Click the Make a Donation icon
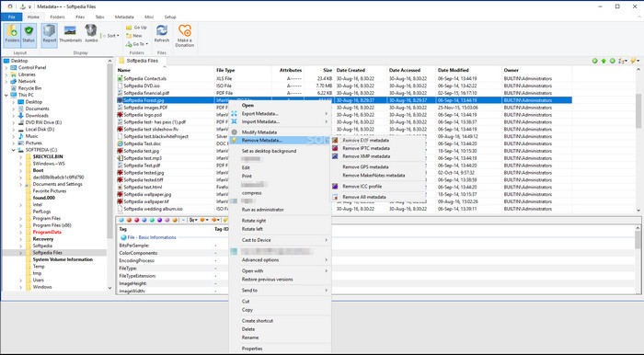The height and width of the screenshot is (355, 644). (185, 35)
